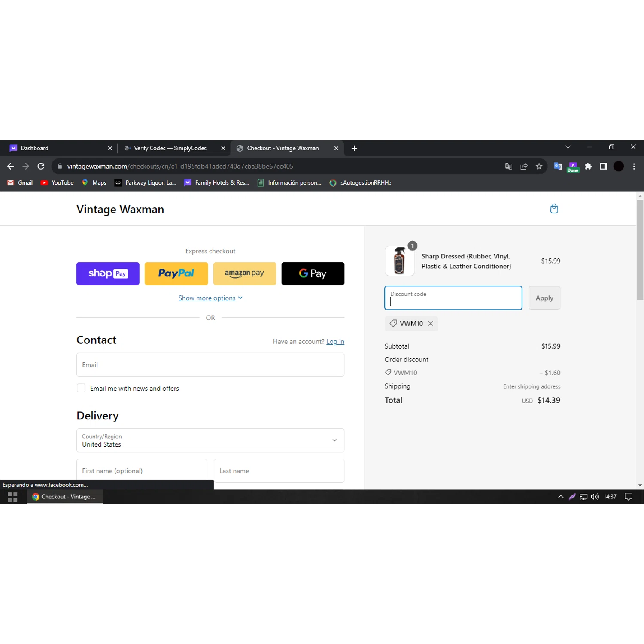The image size is (644, 644).
Task: Show hidden system tray icons
Action: [561, 497]
